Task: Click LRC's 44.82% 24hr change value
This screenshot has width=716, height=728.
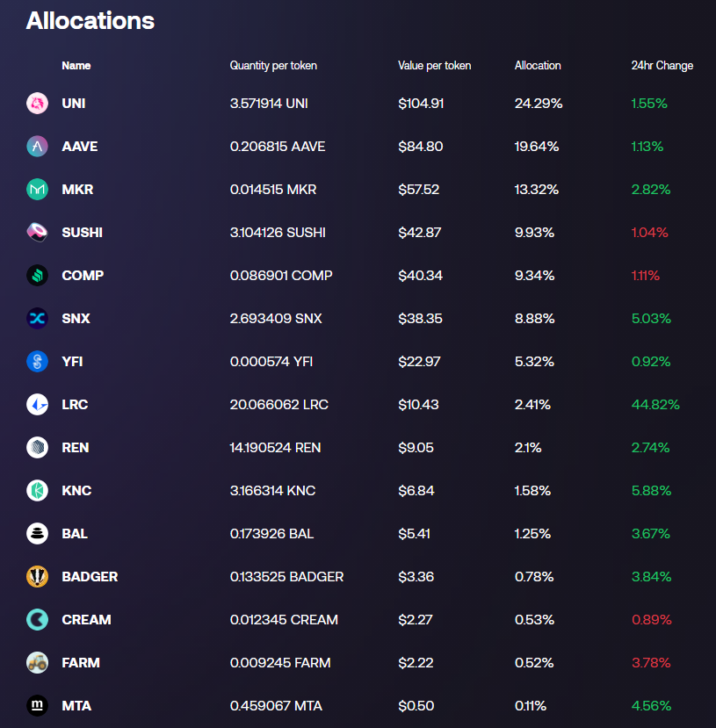Action: tap(655, 404)
